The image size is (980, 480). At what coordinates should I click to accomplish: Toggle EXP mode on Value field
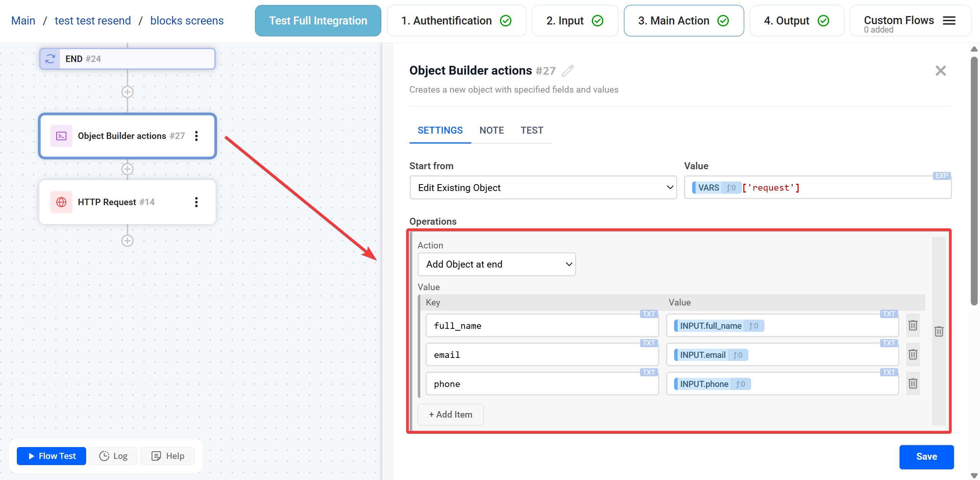pos(941,176)
